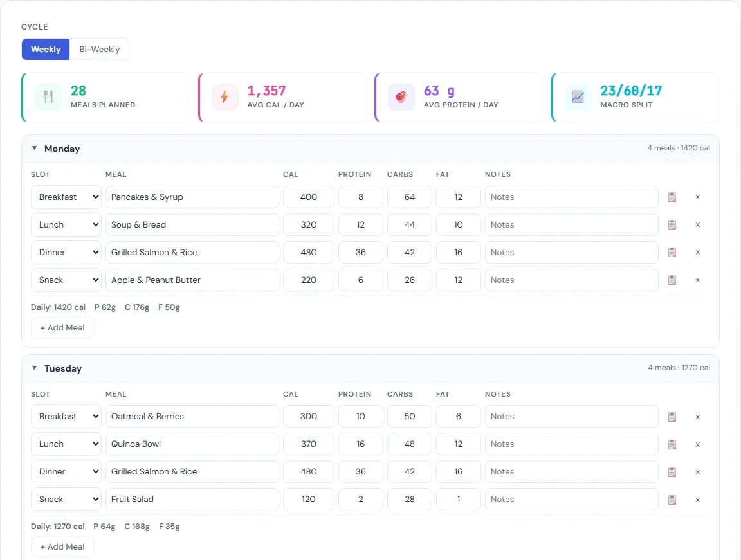Open notes clipboard icon for Grilled Salmon & Rice
Viewport: 741px width, 560px height.
point(672,252)
